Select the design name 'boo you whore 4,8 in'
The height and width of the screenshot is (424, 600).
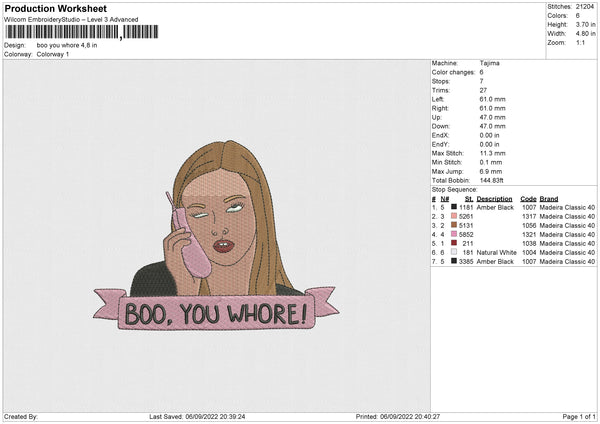point(67,45)
